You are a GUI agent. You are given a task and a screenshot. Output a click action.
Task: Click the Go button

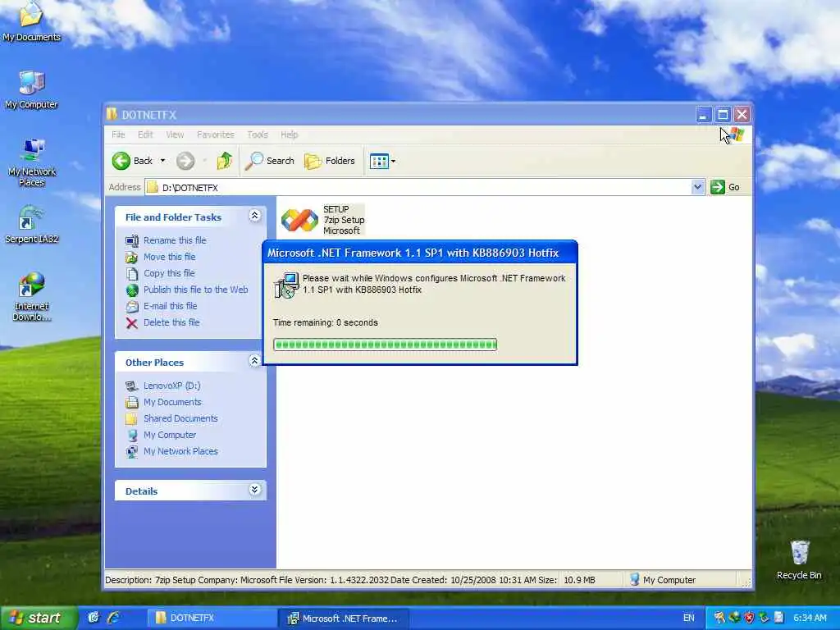point(725,187)
